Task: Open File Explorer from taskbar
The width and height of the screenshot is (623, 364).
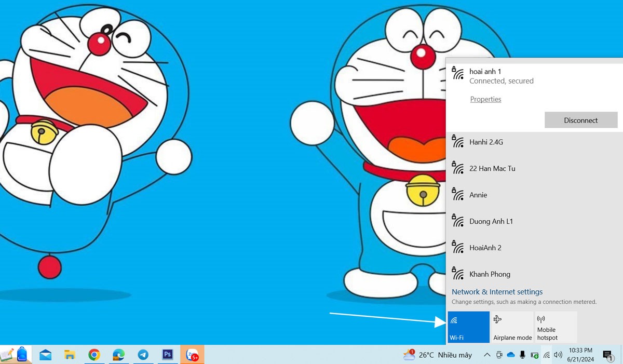Action: click(70, 355)
